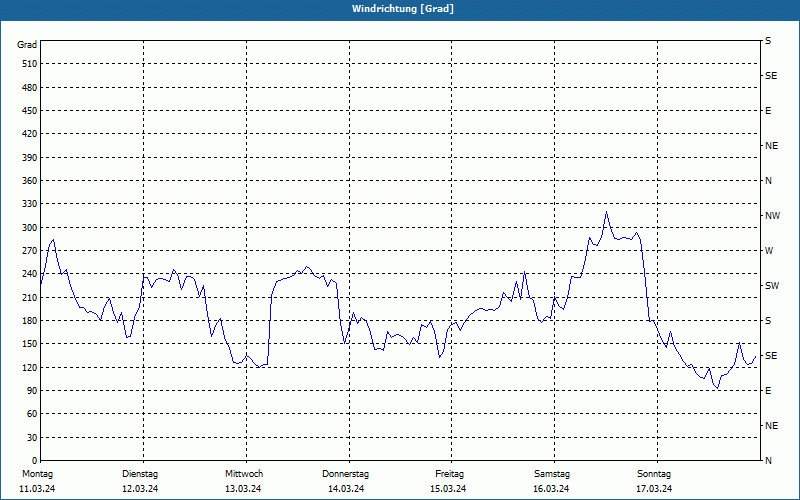This screenshot has height=500, width=800.
Task: Click the 'Montag' day label
Action: point(38,474)
